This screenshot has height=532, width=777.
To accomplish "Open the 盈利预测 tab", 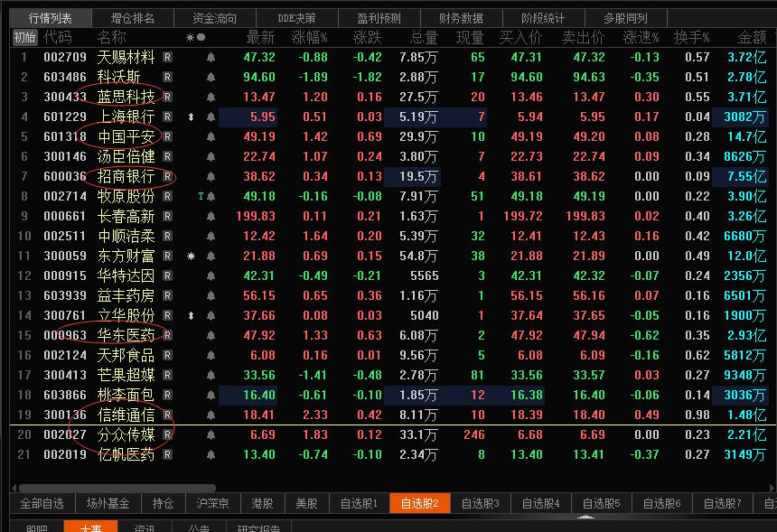I will (379, 18).
